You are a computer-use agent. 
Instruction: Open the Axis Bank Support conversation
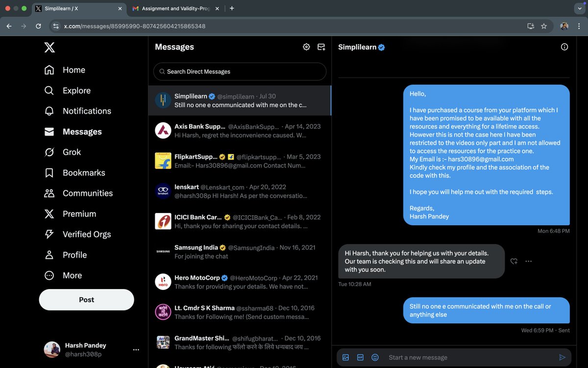click(x=240, y=131)
